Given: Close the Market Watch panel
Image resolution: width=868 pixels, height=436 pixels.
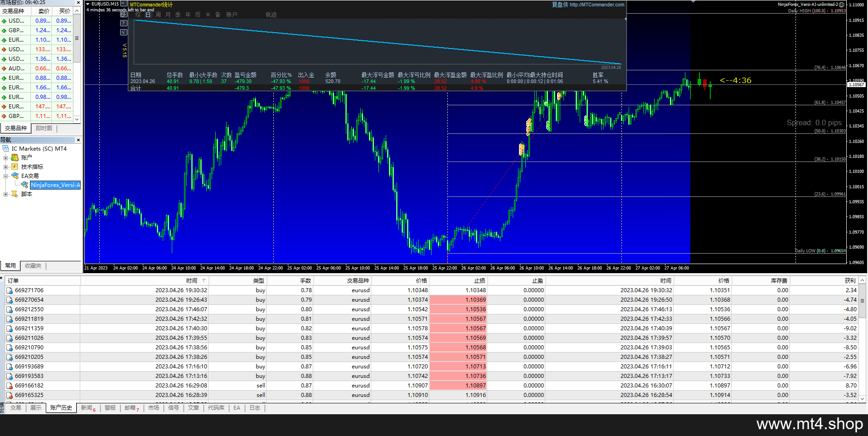Looking at the screenshot, I should (78, 2).
